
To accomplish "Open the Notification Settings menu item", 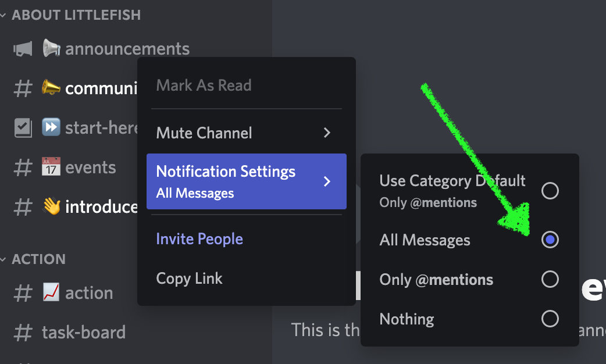I will pyautogui.click(x=246, y=181).
